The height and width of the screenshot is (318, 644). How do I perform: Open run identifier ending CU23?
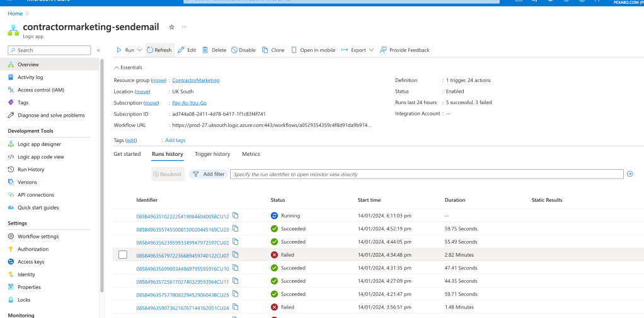pos(183,230)
